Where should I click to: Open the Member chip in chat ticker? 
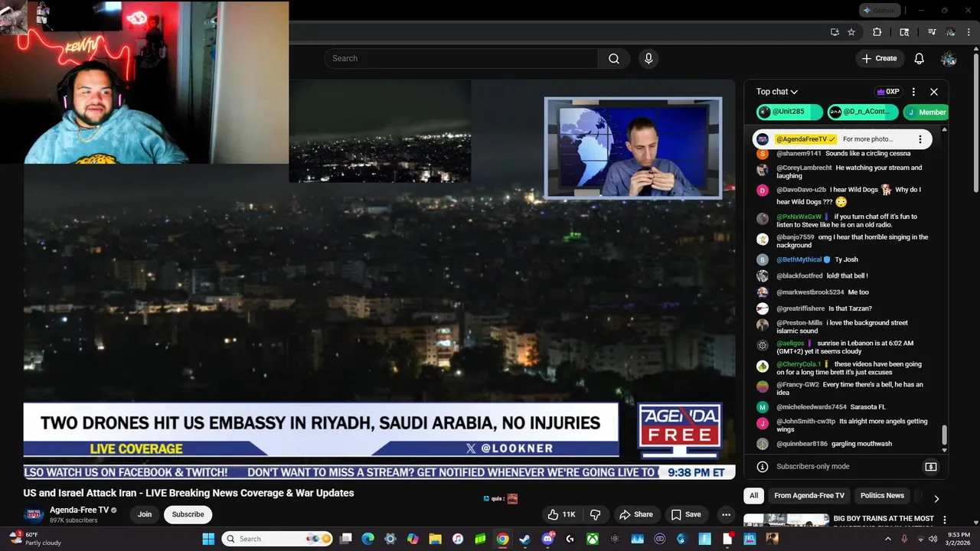(x=925, y=112)
